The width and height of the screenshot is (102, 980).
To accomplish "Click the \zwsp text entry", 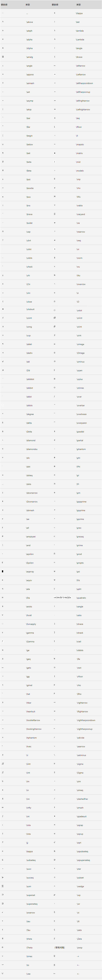I will click(x=79, y=947).
